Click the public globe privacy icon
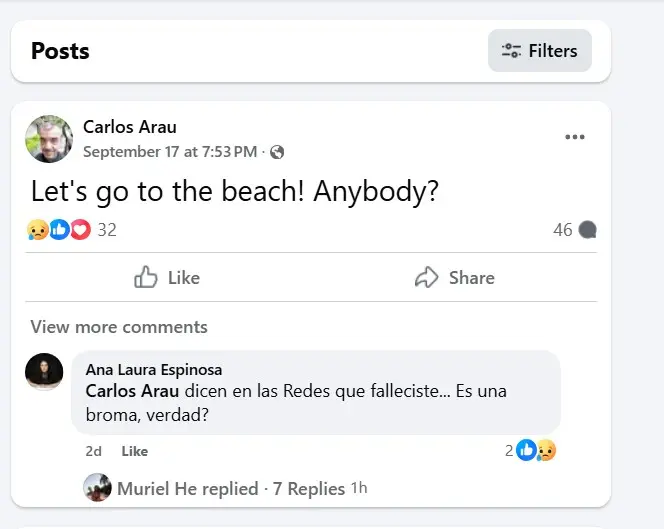Screen dimensions: 664x529 click(277, 152)
